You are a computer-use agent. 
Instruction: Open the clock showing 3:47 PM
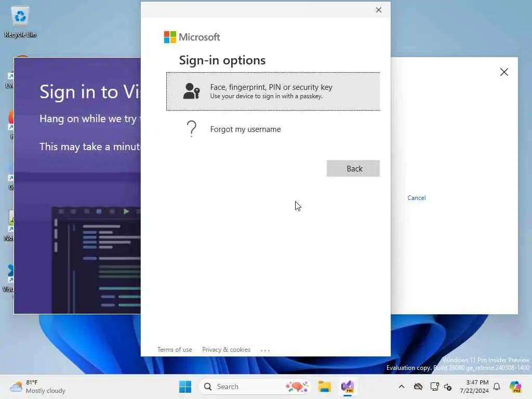click(x=474, y=387)
